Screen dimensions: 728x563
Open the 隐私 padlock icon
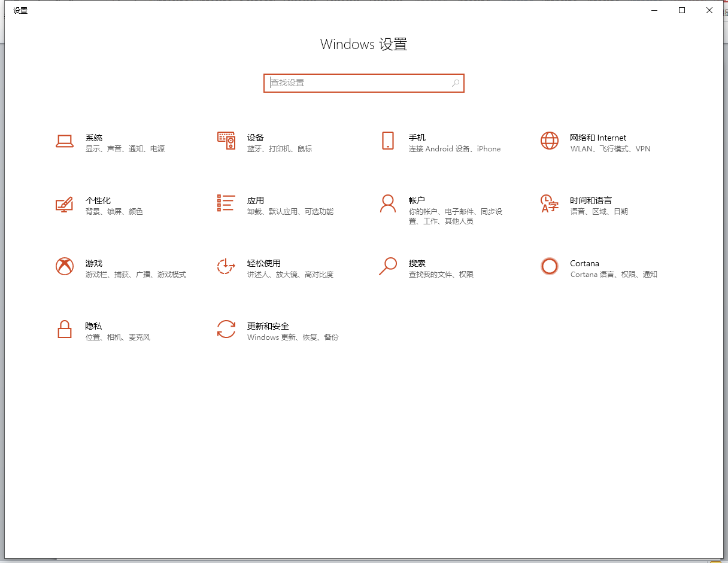pos(64,329)
